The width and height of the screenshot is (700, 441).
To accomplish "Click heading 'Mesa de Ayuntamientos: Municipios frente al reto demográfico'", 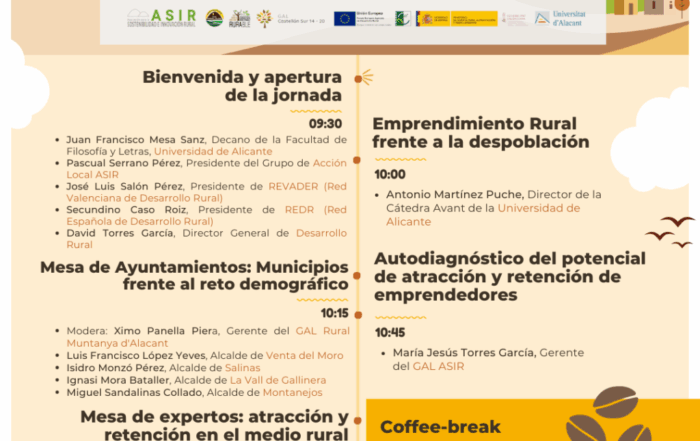I will click(194, 275).
